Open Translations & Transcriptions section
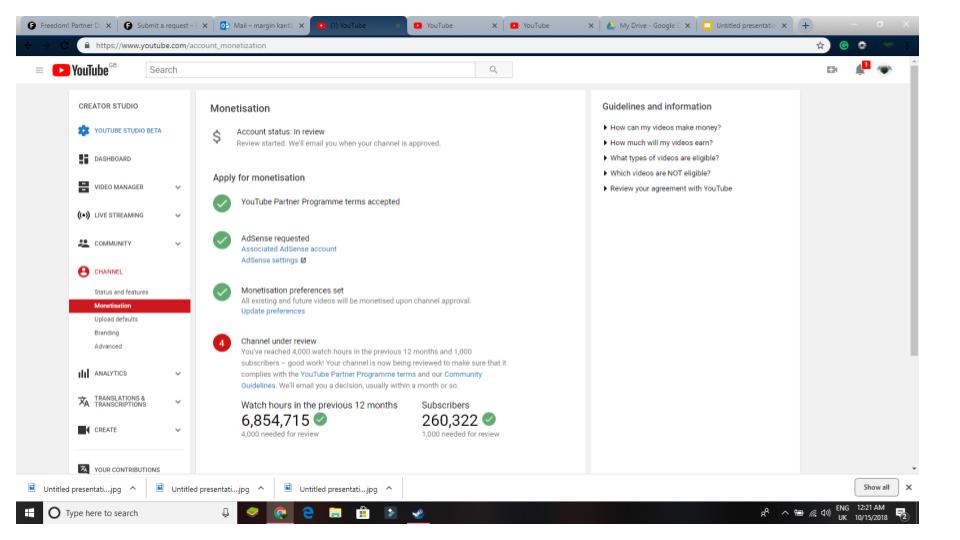This screenshot has width=960, height=540. pos(120,401)
